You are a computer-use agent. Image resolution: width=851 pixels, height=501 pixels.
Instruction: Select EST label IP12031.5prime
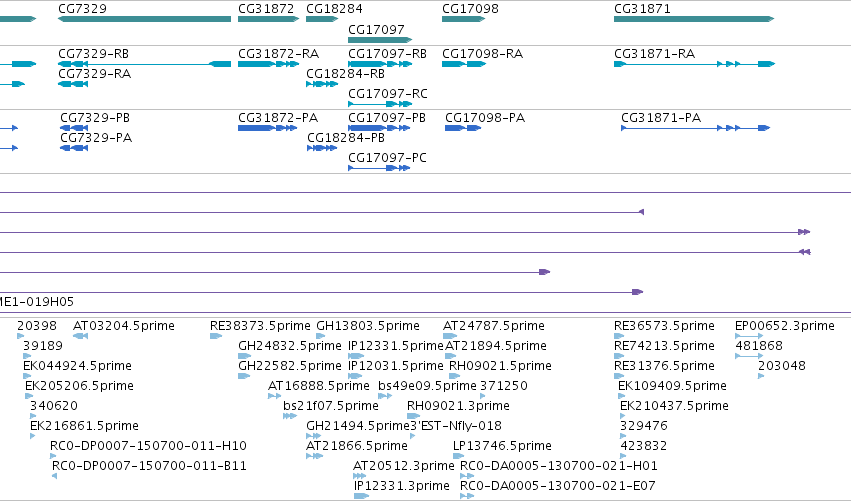(x=396, y=366)
